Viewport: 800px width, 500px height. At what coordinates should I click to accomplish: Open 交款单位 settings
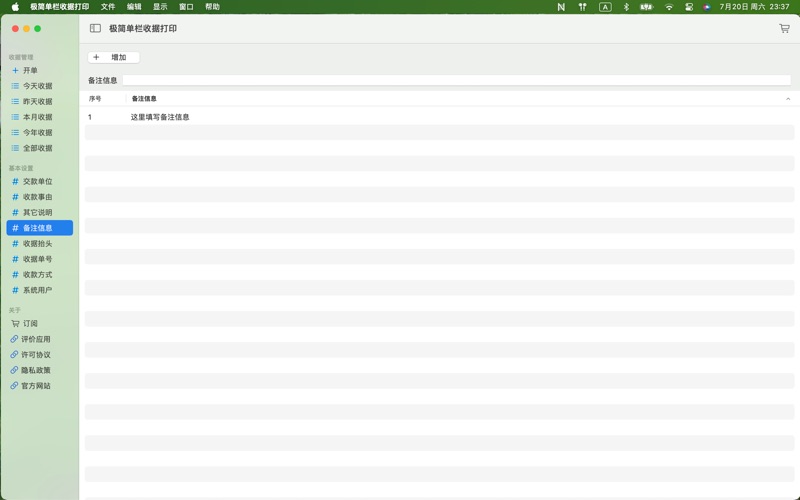(x=39, y=181)
